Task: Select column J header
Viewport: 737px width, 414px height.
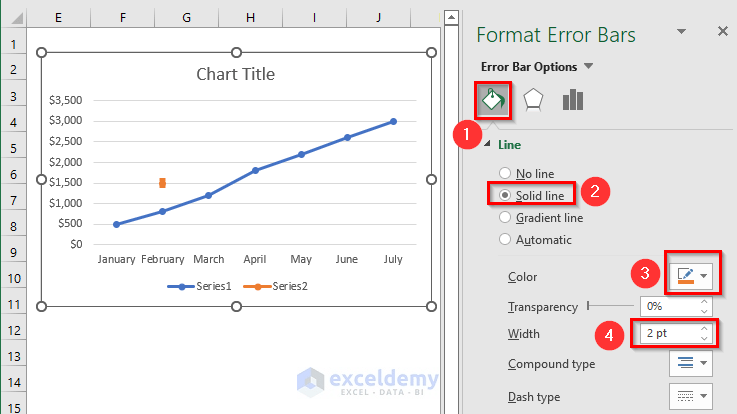Action: 378,18
